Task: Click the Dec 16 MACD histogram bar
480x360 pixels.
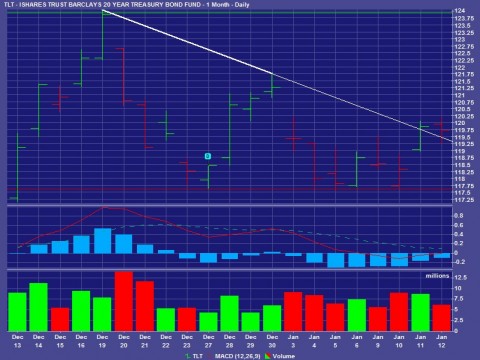Action: [81, 245]
